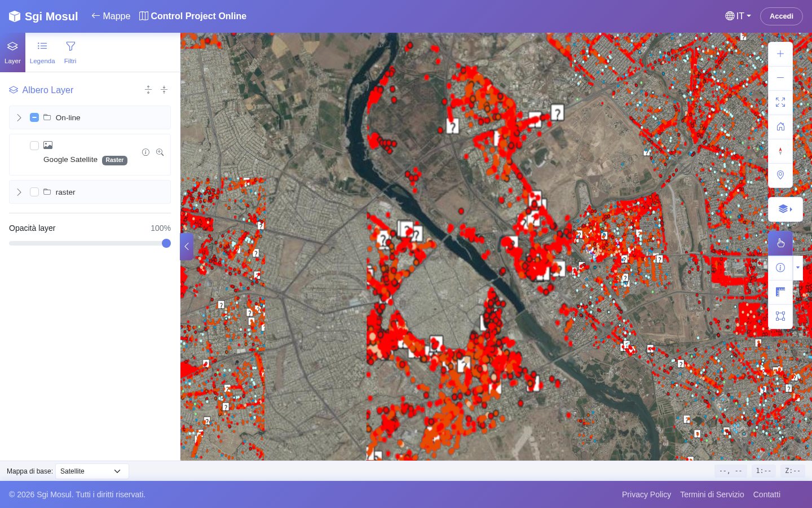This screenshot has width=812, height=508.
Task: Select the pan hand tool
Action: tap(780, 243)
